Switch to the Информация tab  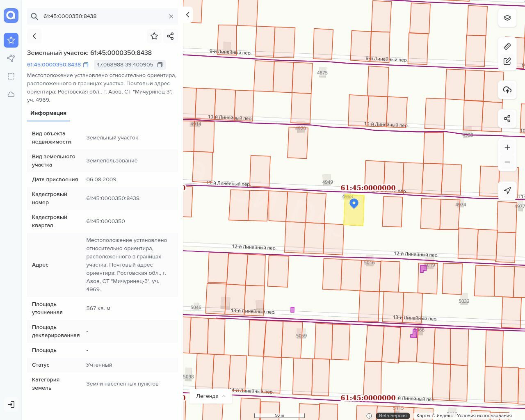click(48, 113)
